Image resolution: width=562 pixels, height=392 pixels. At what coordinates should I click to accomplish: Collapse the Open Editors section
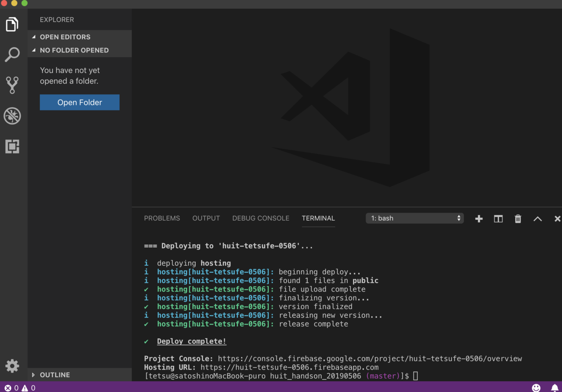pyautogui.click(x=80, y=37)
